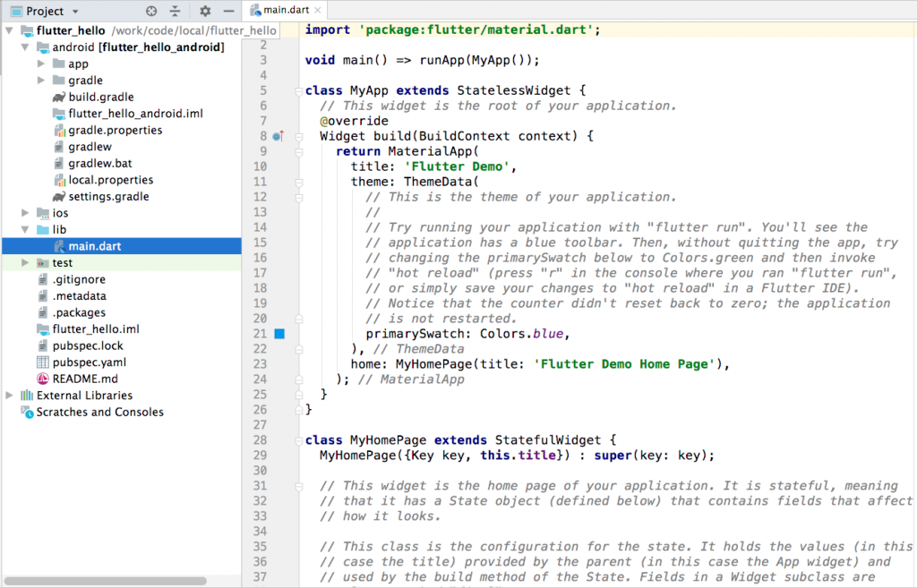Fold the ThemeData block at line 11
The image size is (917, 588).
click(x=299, y=182)
